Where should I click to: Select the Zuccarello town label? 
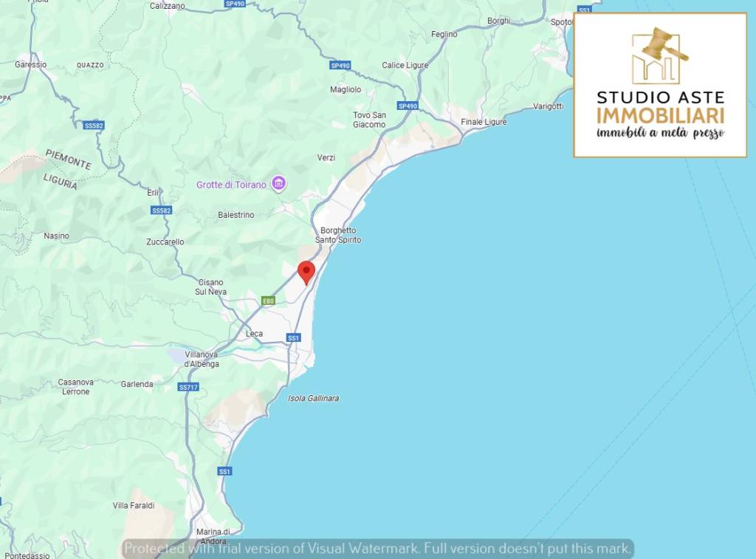tap(165, 241)
